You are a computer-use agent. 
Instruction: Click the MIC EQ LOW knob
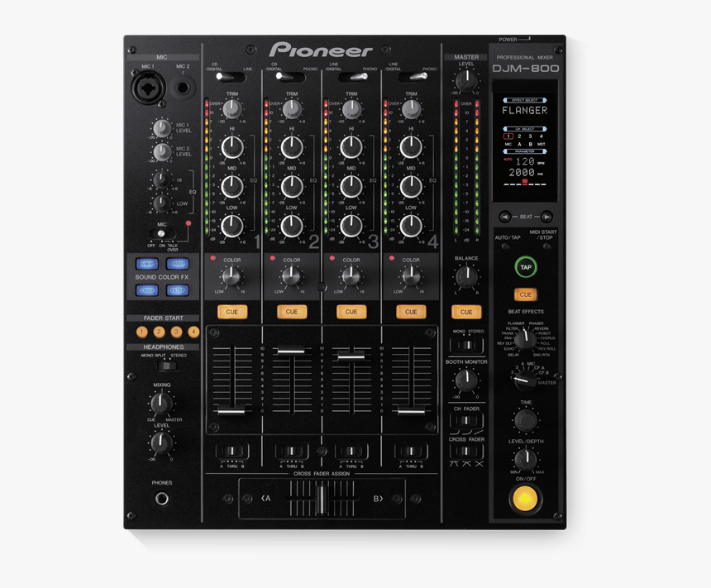(162, 203)
